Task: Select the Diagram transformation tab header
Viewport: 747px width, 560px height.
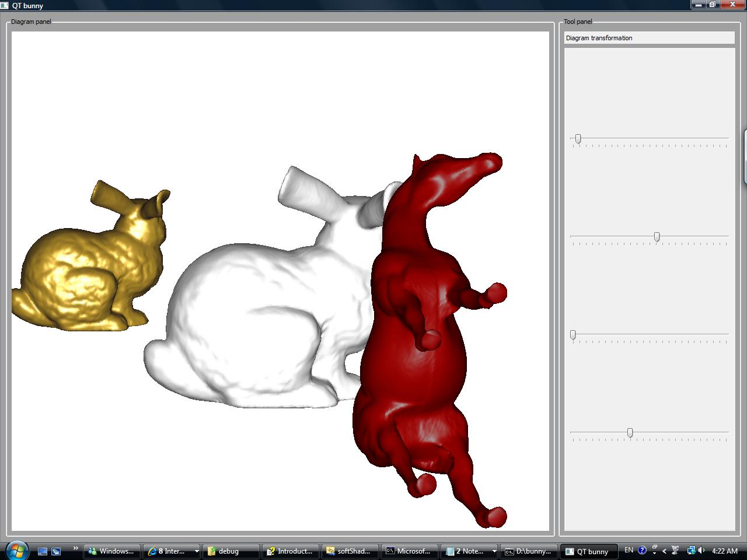Action: (x=649, y=38)
